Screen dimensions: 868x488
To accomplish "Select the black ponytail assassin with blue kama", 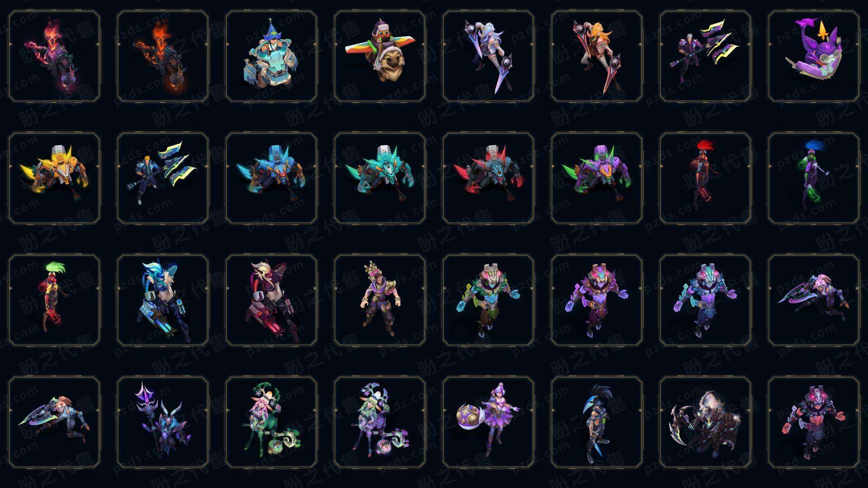I will (597, 422).
